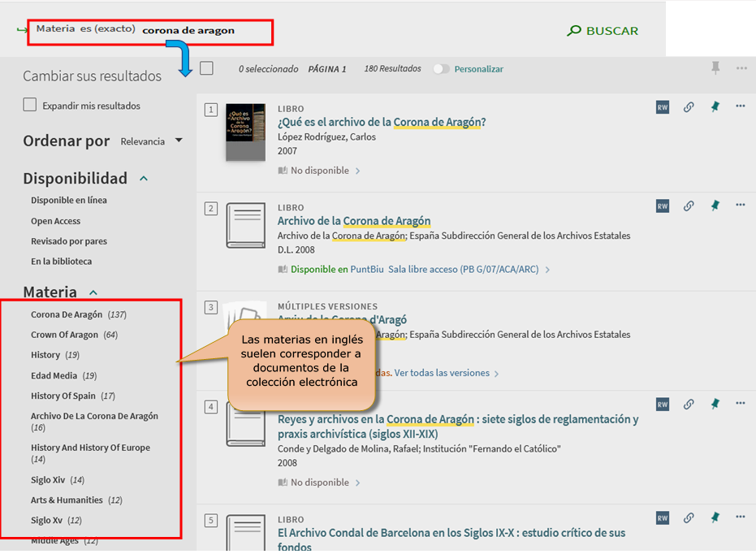This screenshot has width=756, height=554.
Task: Pin result 4 to favorites
Action: pos(715,404)
